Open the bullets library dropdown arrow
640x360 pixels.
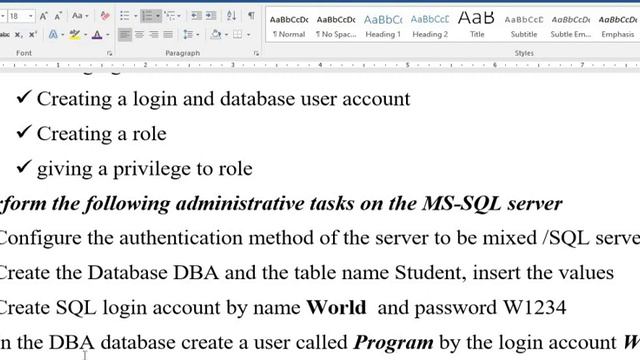pyautogui.click(x=135, y=16)
